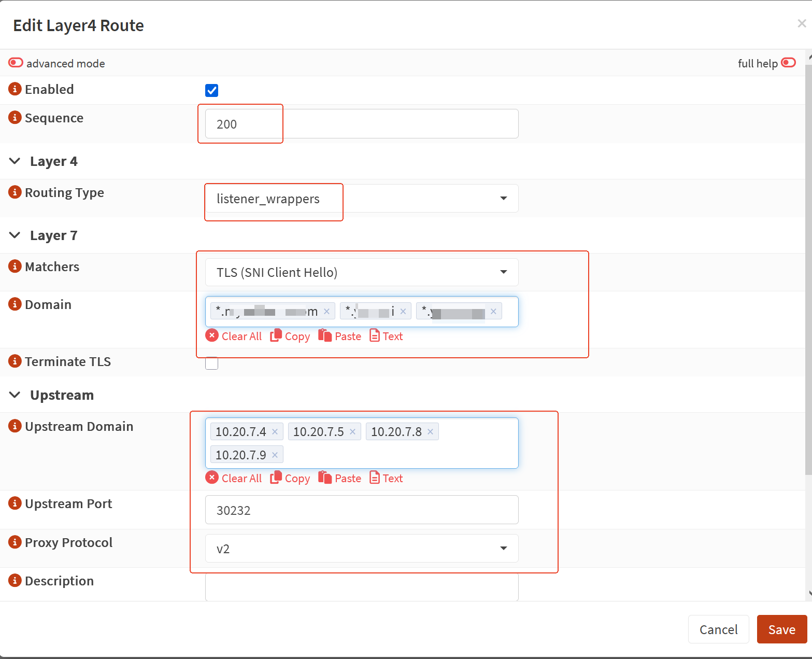Click the info icon next to Routing Type
Viewport: 812px width, 659px height.
pyautogui.click(x=15, y=192)
